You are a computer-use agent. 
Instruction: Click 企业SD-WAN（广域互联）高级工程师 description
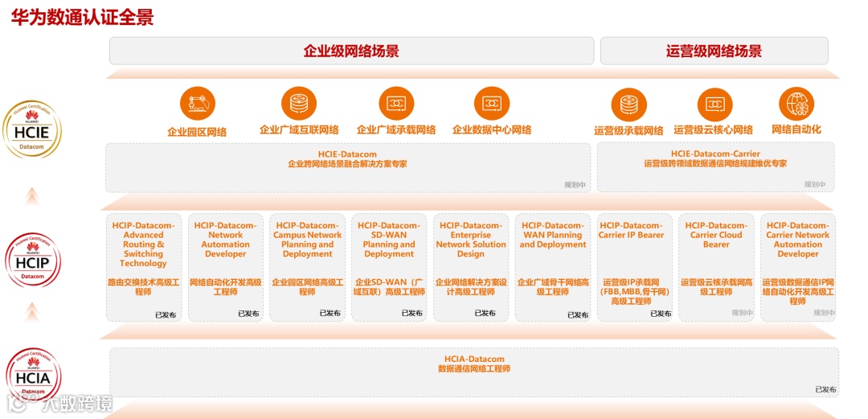[389, 287]
